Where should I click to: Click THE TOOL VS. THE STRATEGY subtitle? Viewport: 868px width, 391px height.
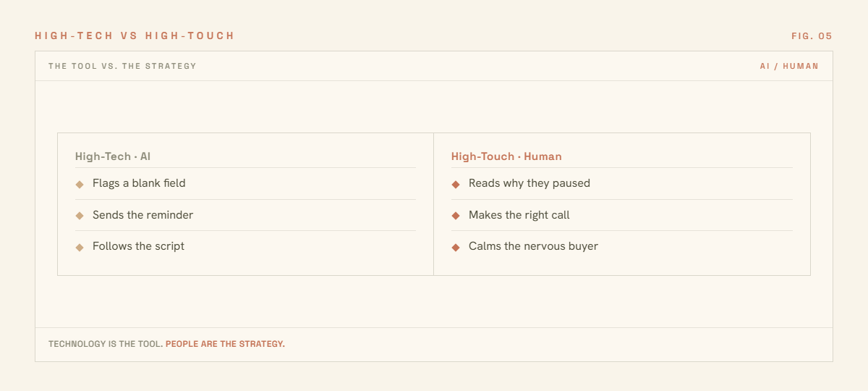(x=122, y=66)
